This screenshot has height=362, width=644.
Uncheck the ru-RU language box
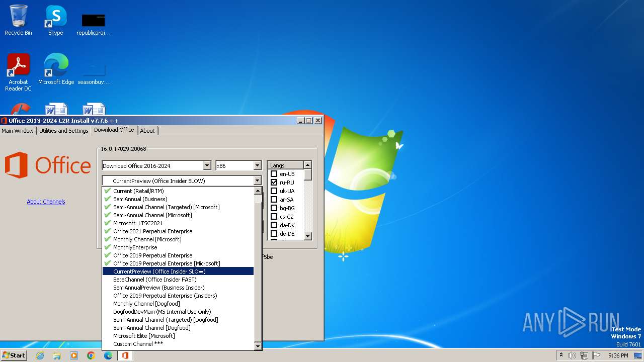[x=274, y=183]
